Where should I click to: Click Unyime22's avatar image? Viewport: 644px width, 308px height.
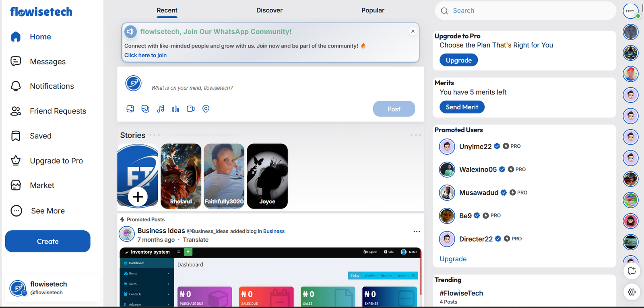click(x=447, y=147)
